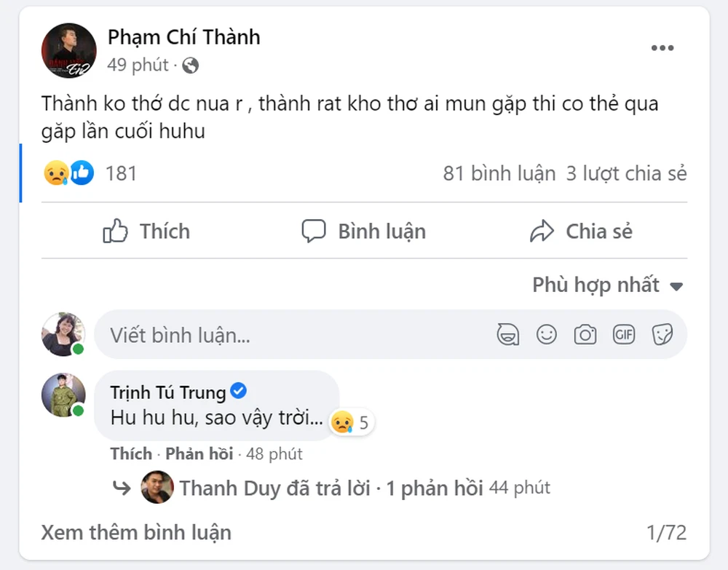
Task: Open Phạm Chí Thành's profile picture
Action: coord(69,50)
